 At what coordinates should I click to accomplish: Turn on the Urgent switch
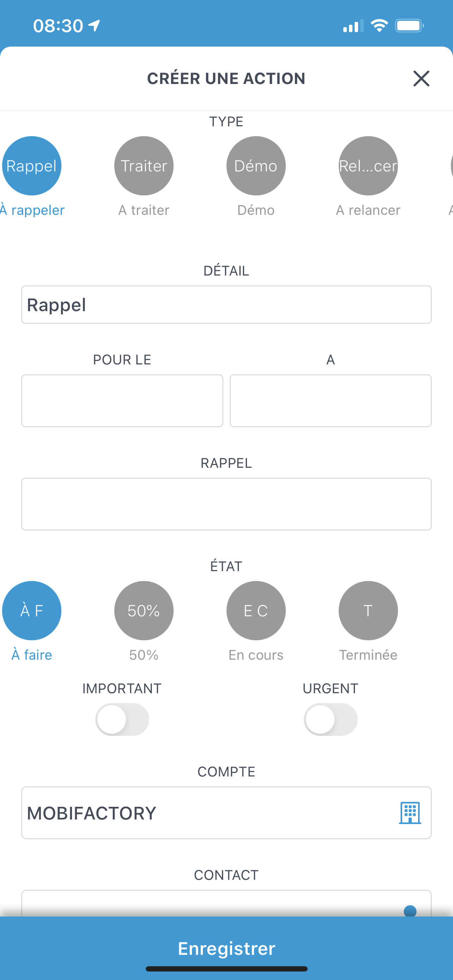point(331,719)
